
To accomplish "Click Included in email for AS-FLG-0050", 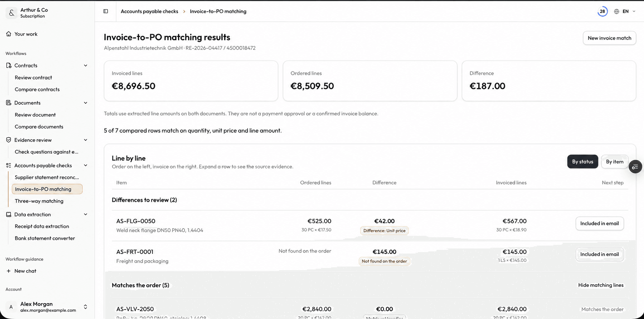I will click(600, 224).
